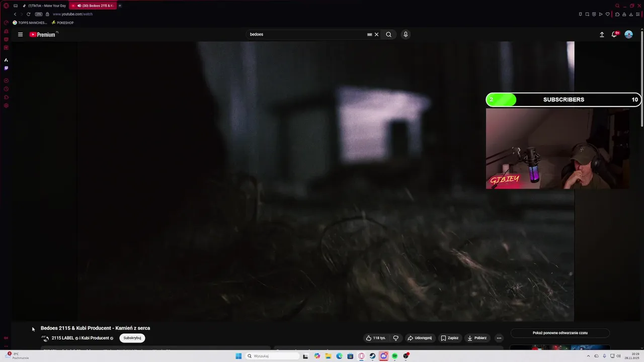Open Microsoft Edge from the taskbar

339,356
